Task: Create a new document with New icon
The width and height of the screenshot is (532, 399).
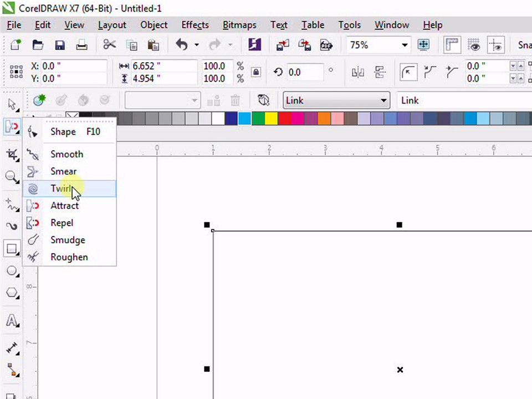Action: pos(16,45)
